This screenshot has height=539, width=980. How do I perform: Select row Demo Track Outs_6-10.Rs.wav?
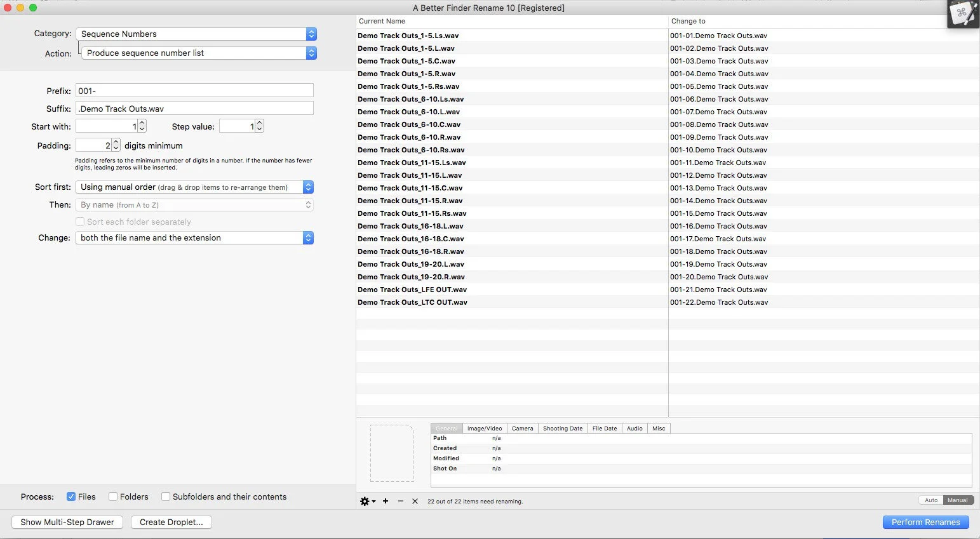[x=511, y=150]
